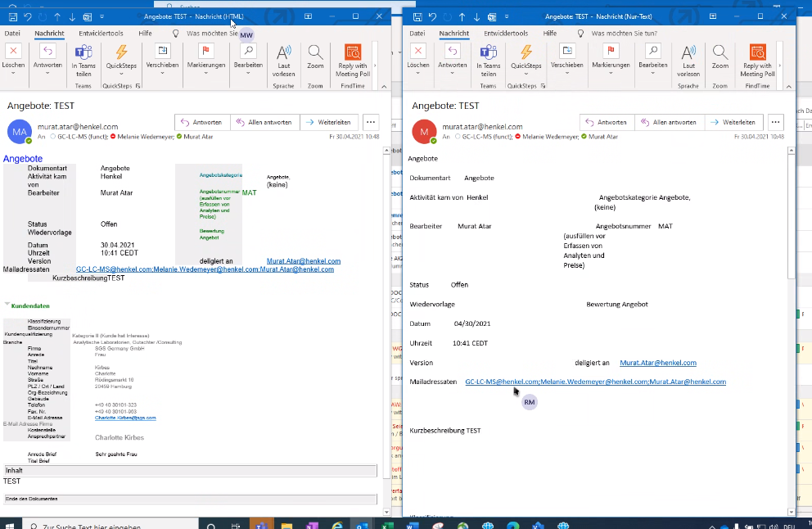Image resolution: width=812 pixels, height=529 pixels.
Task: Open Datei tab in left HTML window
Action: [12, 33]
